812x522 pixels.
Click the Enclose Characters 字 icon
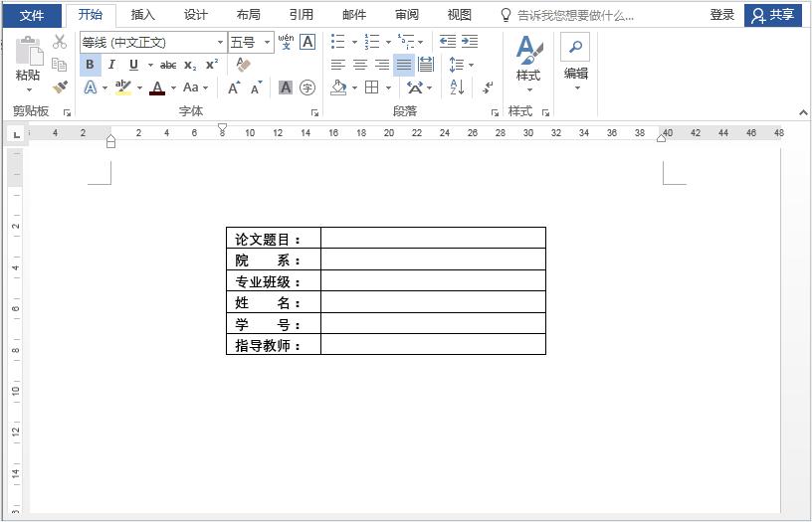point(307,87)
